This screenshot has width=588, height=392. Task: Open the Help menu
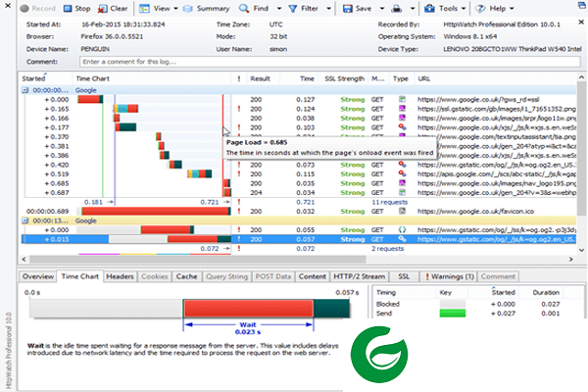(x=494, y=8)
